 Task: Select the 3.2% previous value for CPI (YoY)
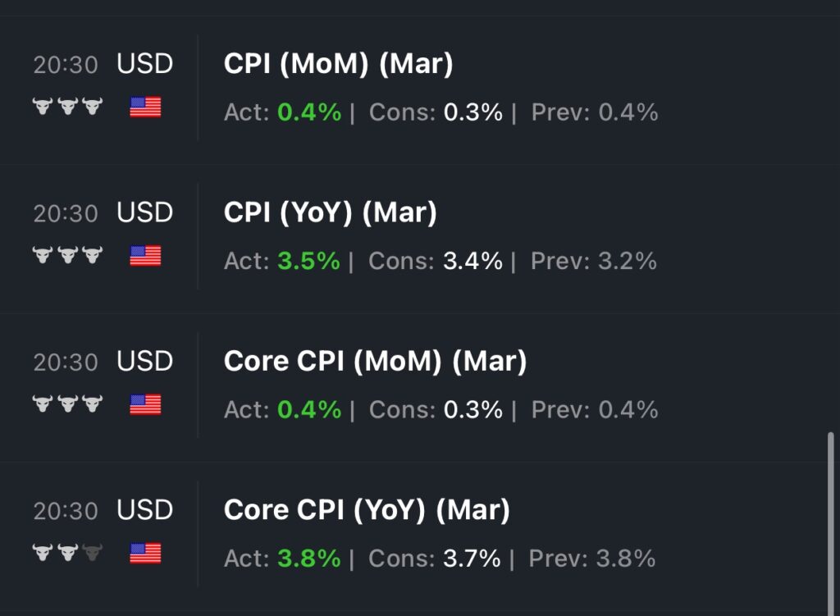click(x=628, y=262)
